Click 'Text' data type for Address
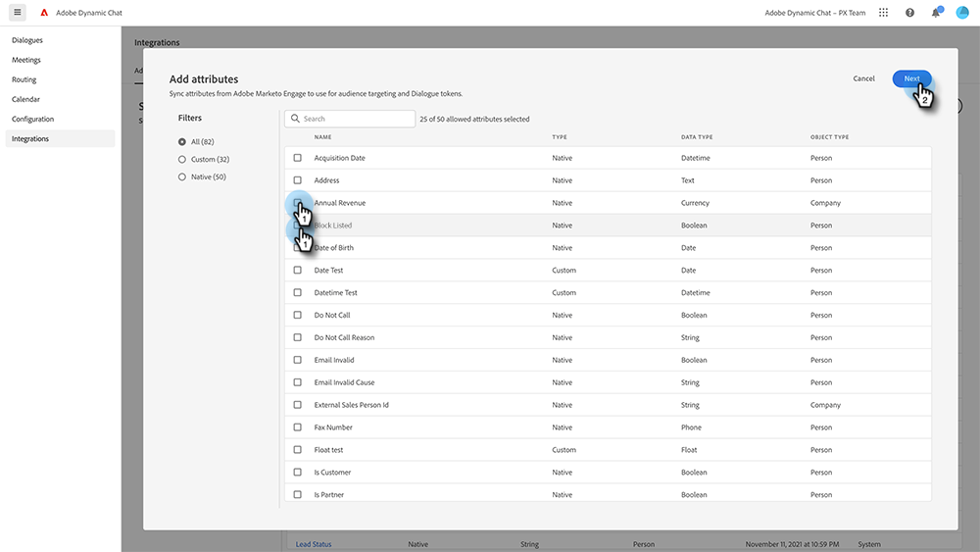980x552 pixels. tap(688, 180)
